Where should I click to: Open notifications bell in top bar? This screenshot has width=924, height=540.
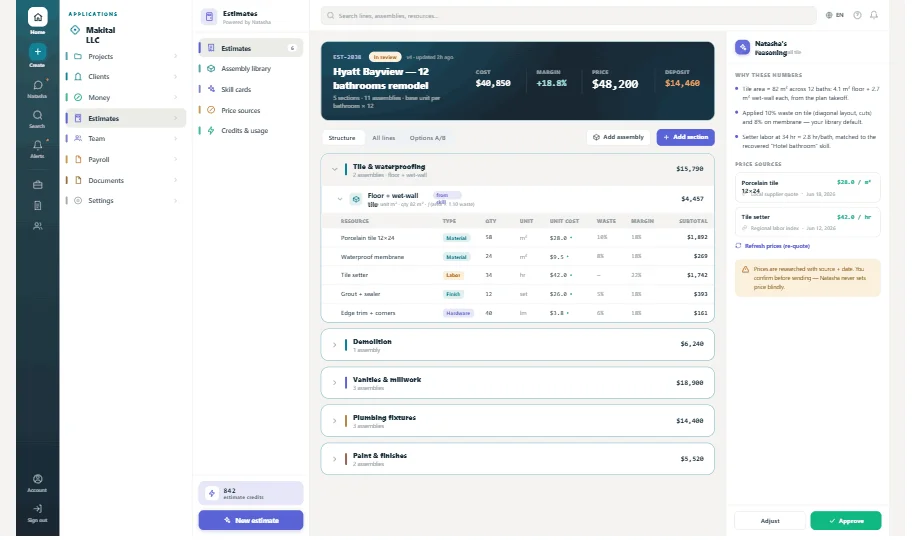[874, 15]
